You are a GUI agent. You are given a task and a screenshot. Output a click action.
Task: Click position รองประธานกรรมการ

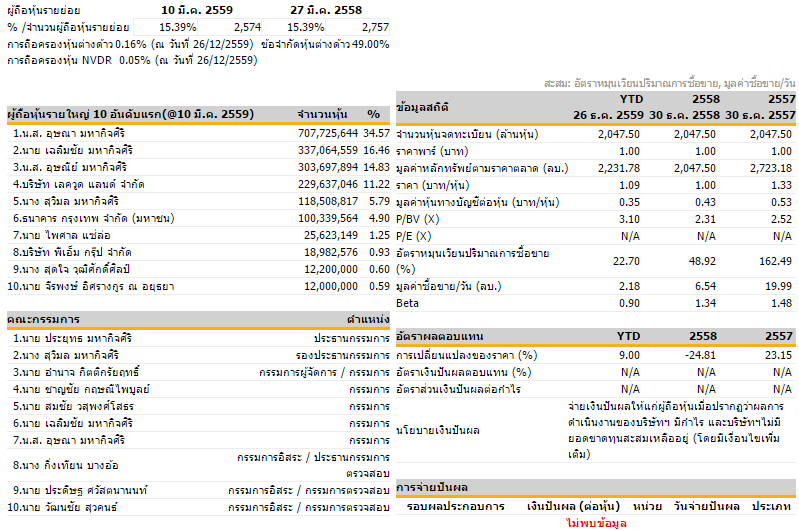(342, 355)
